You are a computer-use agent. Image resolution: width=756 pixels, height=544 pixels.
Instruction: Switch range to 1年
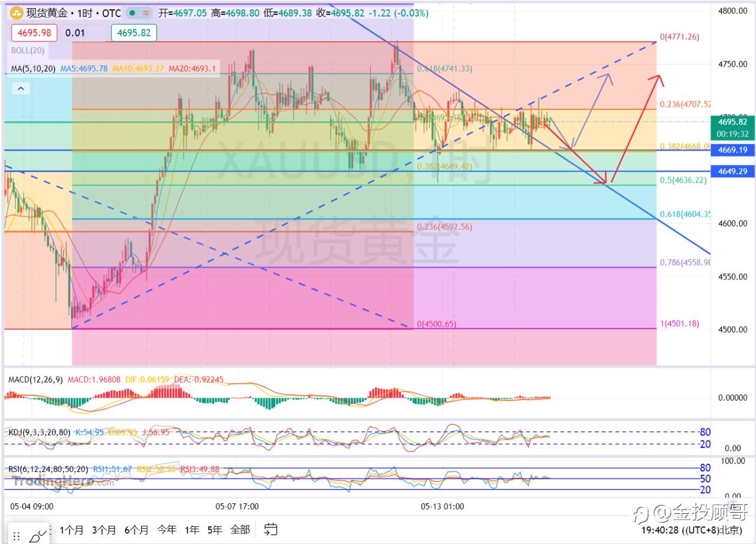(192, 530)
